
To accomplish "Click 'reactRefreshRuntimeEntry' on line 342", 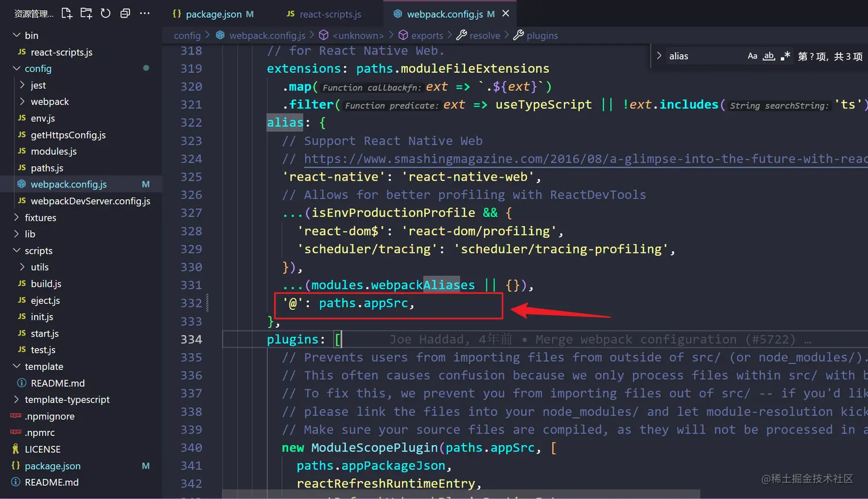I will (386, 484).
